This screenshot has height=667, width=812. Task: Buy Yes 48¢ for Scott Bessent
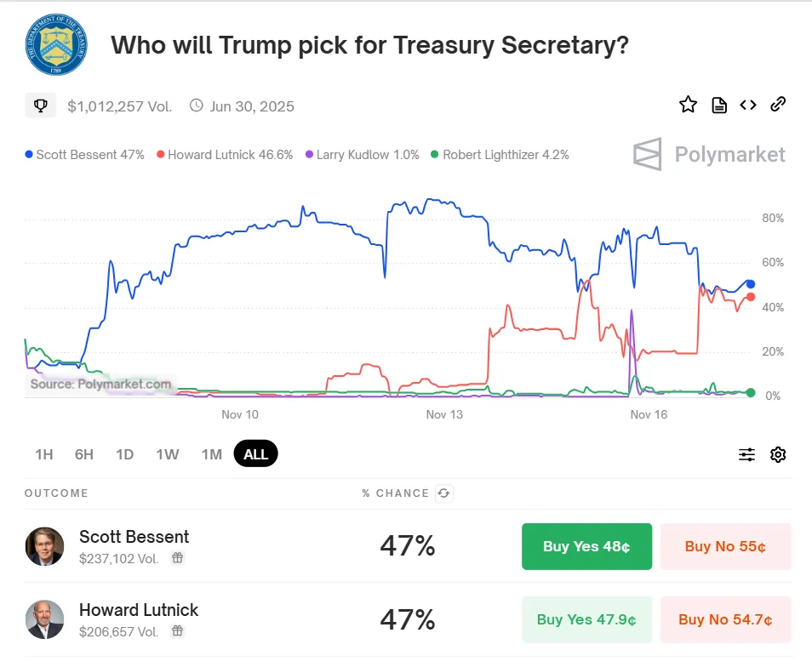click(x=586, y=546)
